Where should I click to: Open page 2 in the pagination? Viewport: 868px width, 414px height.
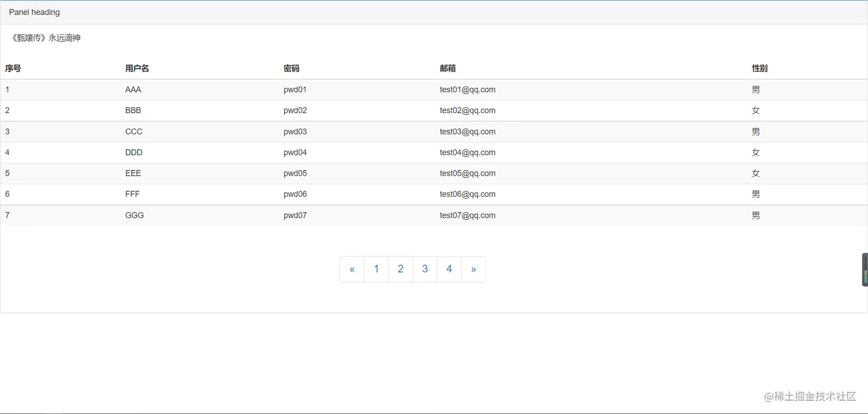point(401,269)
